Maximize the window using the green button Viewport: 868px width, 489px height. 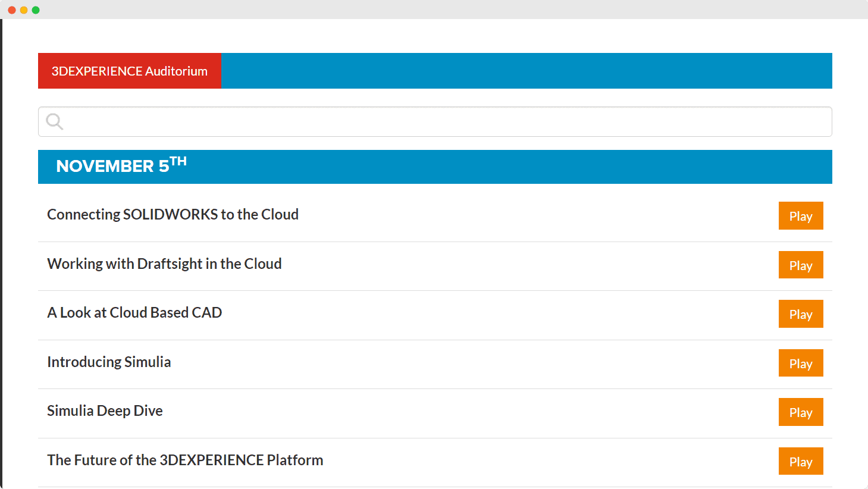36,10
